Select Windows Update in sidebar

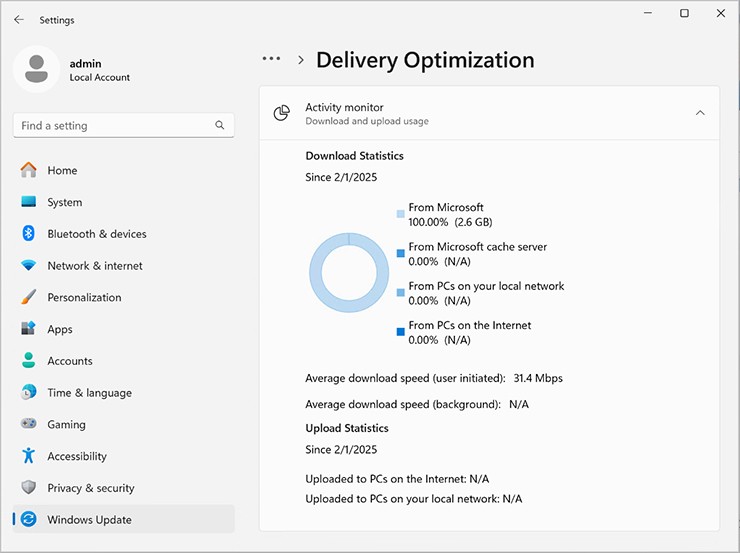click(x=89, y=520)
